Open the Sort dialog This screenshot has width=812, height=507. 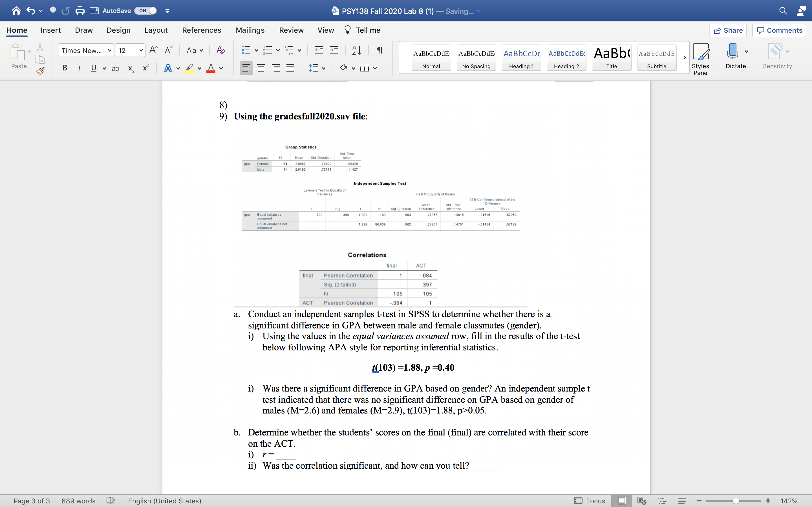(x=356, y=50)
